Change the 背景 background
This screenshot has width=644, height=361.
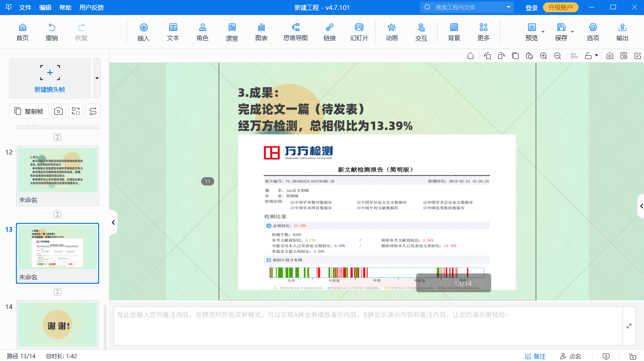click(x=454, y=32)
